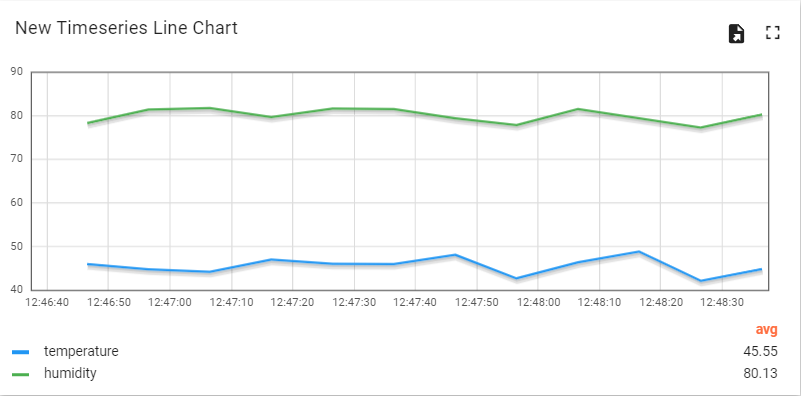Screen dimensions: 801x396
Task: Click the 60 value on y-axis
Action: click(17, 203)
